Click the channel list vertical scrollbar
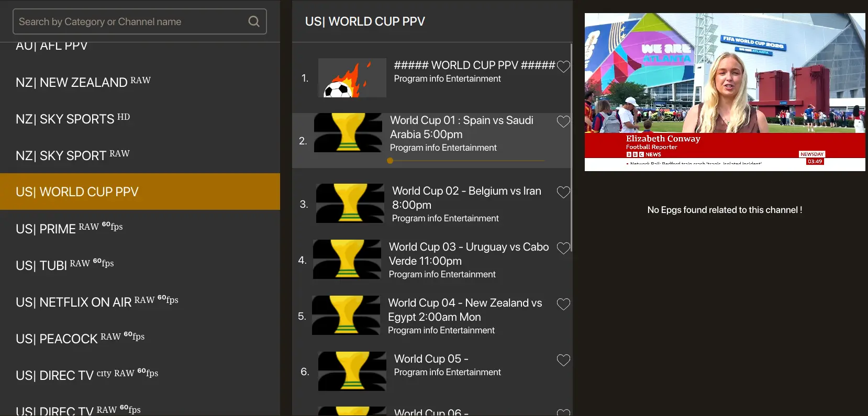 [571, 148]
